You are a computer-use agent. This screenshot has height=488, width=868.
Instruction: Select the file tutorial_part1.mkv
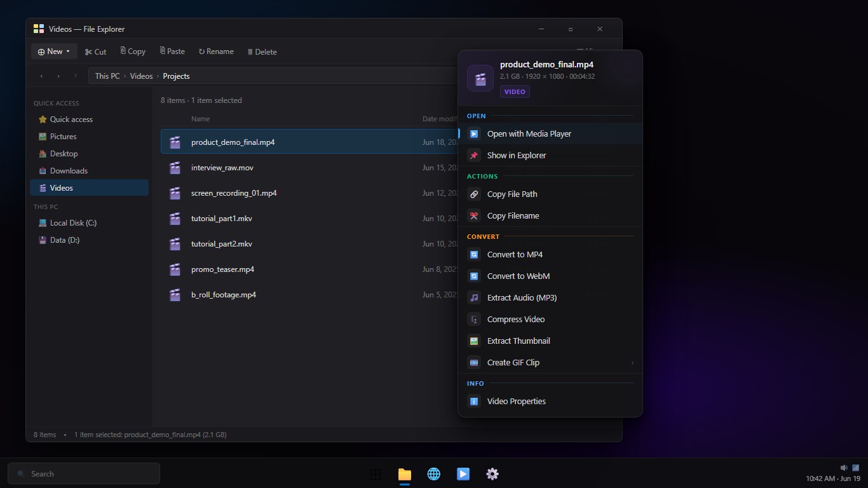(x=309, y=219)
